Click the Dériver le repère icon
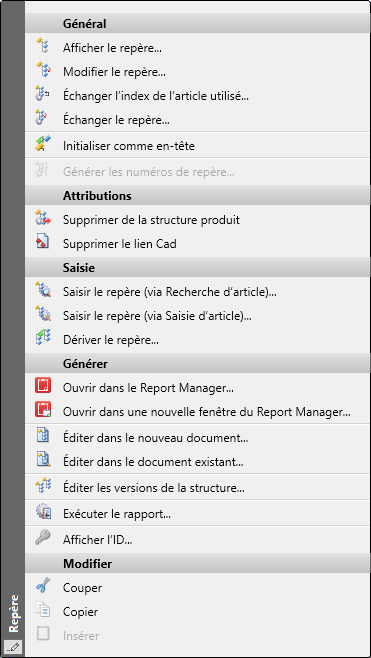Viewport: 371px width, 658px height. click(x=43, y=338)
